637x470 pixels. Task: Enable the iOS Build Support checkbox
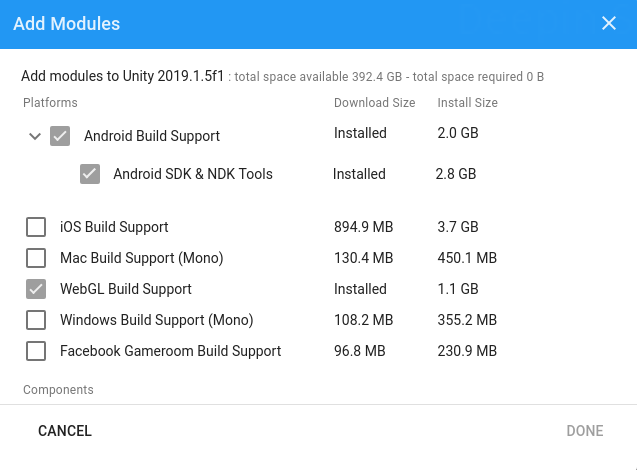tap(36, 227)
